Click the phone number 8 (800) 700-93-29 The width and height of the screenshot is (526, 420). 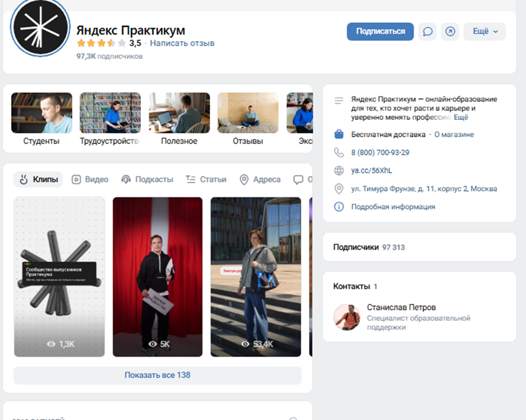[380, 153]
